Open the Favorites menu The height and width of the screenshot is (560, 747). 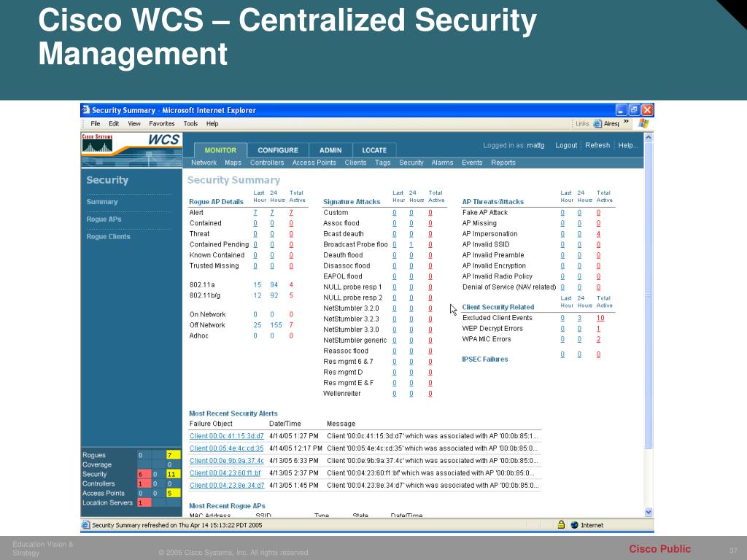pos(161,123)
